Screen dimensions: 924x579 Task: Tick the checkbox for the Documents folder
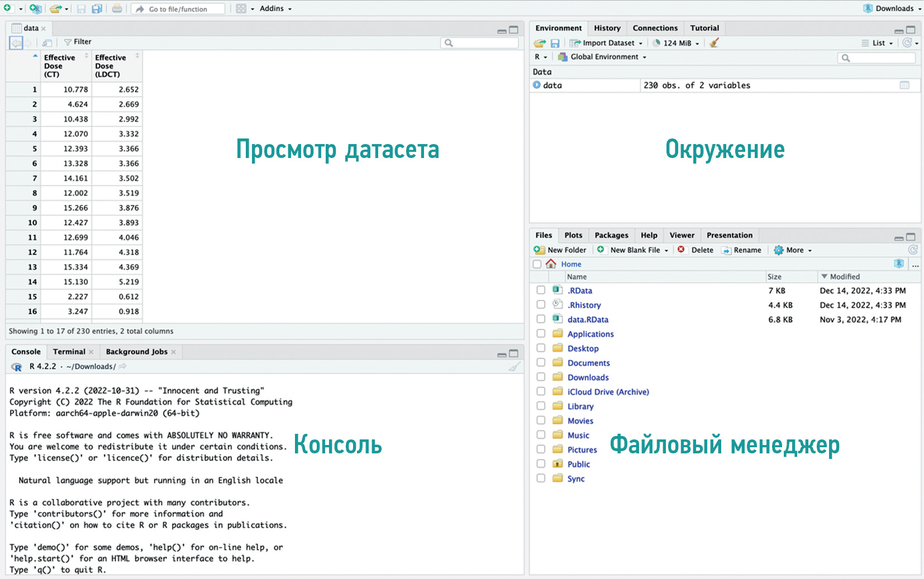[541, 363]
